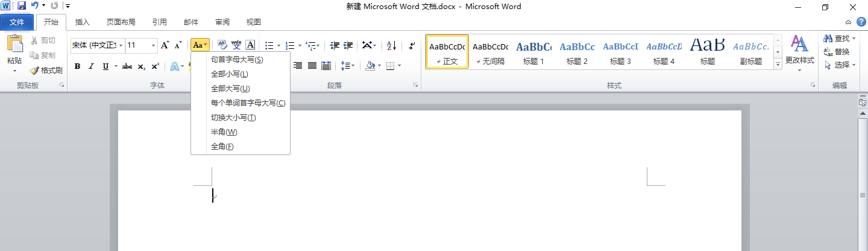The image size is (868, 251).
Task: Apply the Heading 1 (标题 1) style
Action: pyautogui.click(x=533, y=52)
